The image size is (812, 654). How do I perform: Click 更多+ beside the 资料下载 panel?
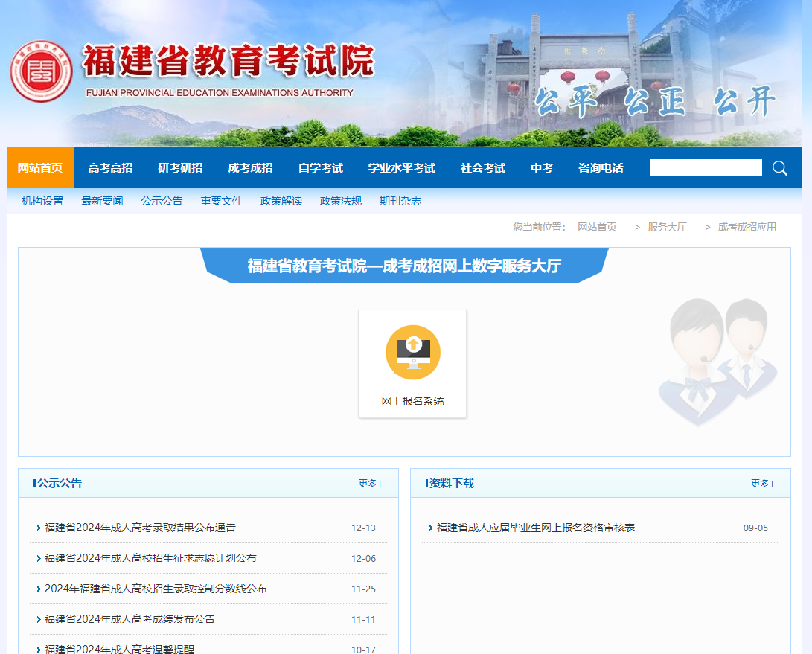763,483
